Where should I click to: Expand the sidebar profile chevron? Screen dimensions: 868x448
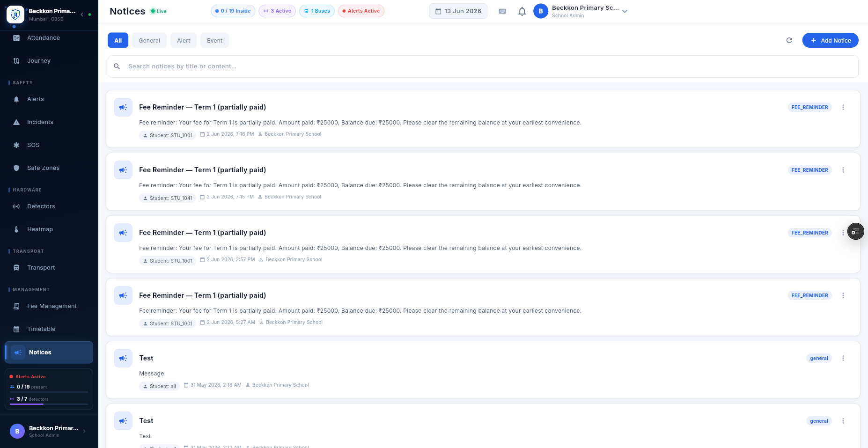(x=84, y=431)
